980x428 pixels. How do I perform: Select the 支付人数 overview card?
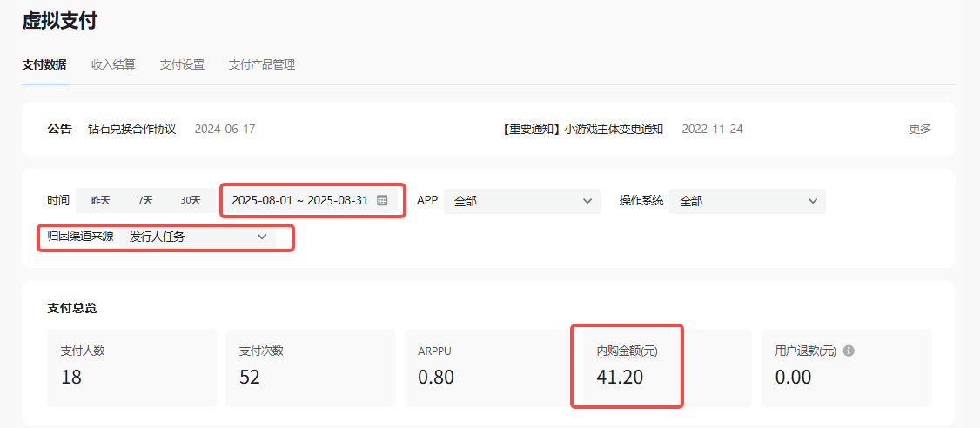[x=131, y=367]
